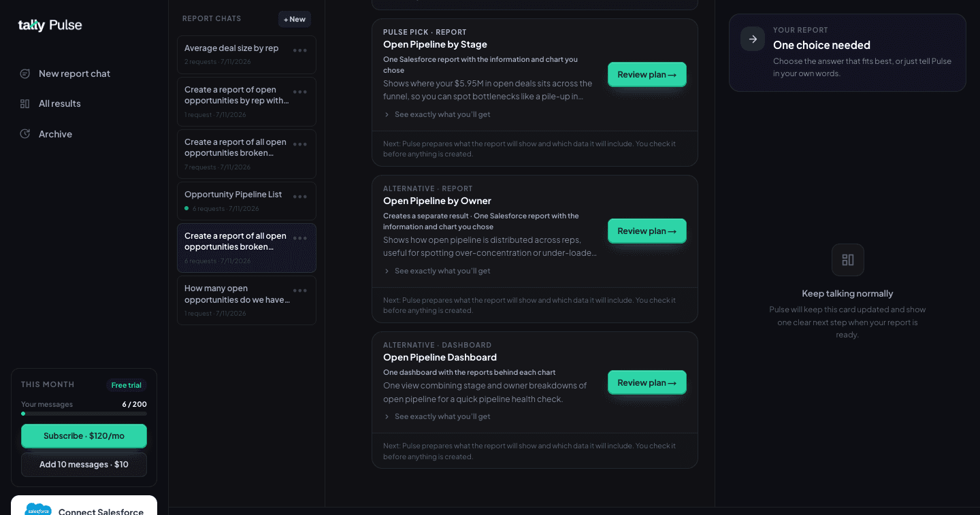
Task: Open options for 'open opportunities by rep with' chat
Action: click(x=300, y=92)
